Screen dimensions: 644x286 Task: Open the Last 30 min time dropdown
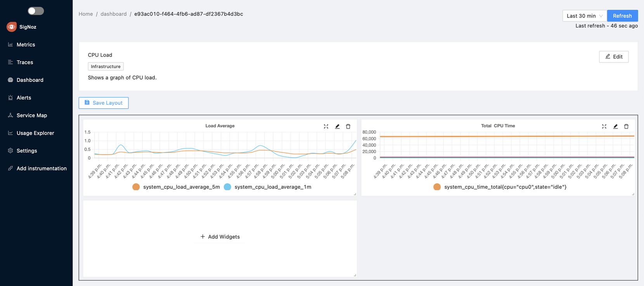[x=584, y=16]
